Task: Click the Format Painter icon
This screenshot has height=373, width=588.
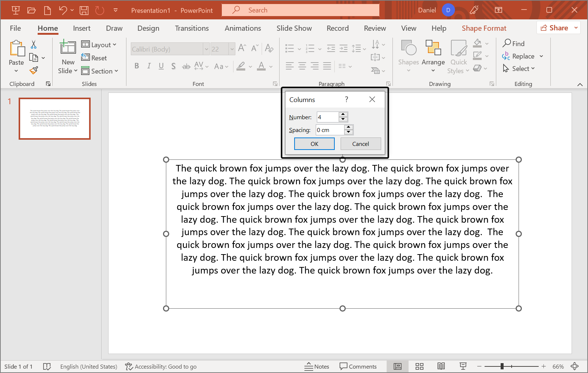Action: click(34, 70)
